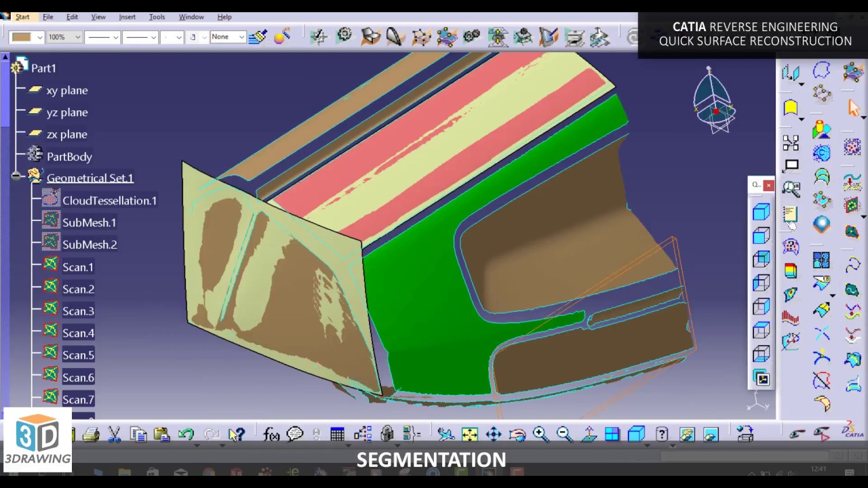Click the Hide/Show icon in bottom toolbar
This screenshot has width=868, height=488.
click(687, 434)
